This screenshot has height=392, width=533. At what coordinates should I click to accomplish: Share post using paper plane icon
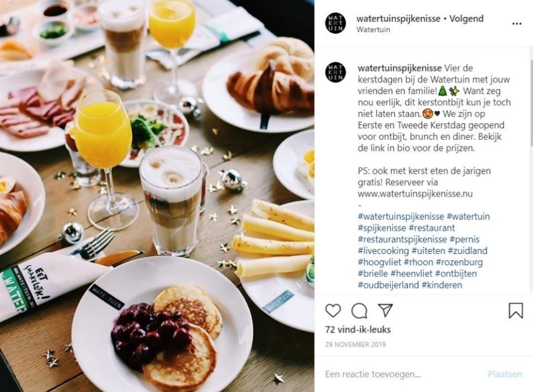click(385, 310)
